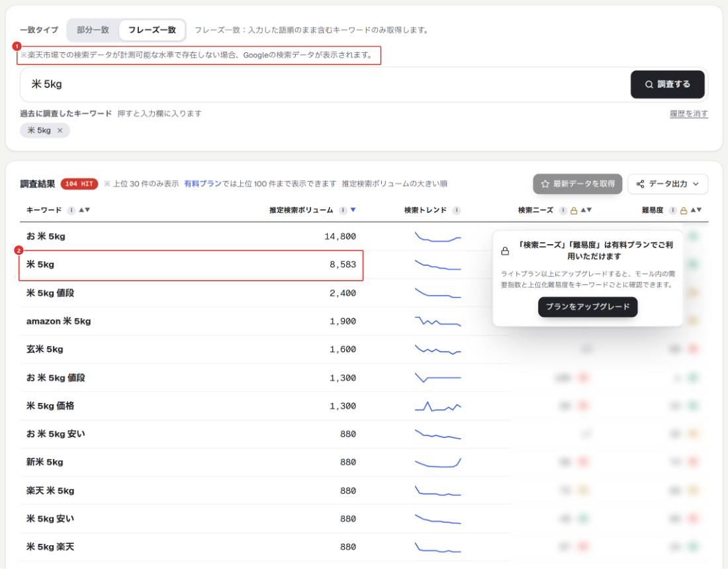The width and height of the screenshot is (728, 569).
Task: Click share icon in データ出力 button
Action: (640, 184)
